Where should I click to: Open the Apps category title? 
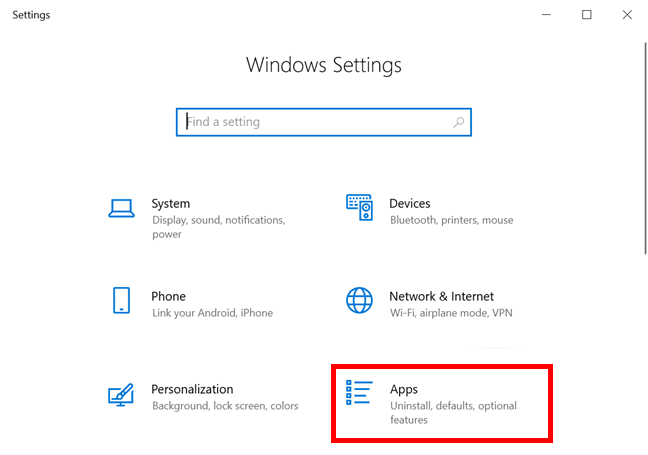[404, 389]
